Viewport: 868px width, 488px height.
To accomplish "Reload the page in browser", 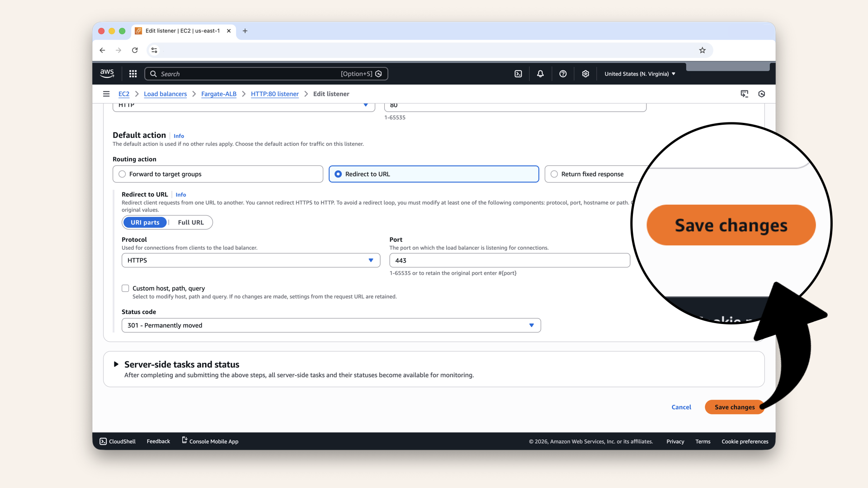I will 135,50.
